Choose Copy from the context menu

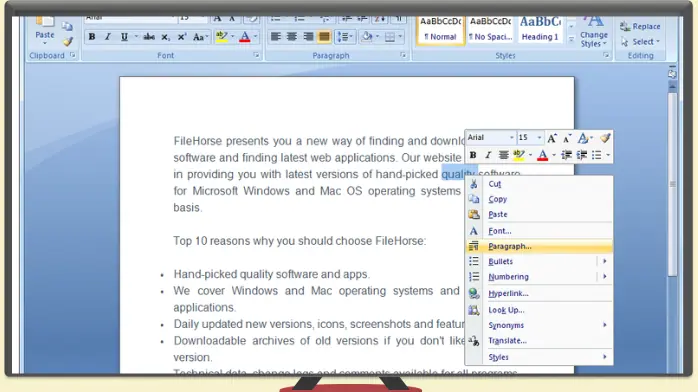(539, 199)
